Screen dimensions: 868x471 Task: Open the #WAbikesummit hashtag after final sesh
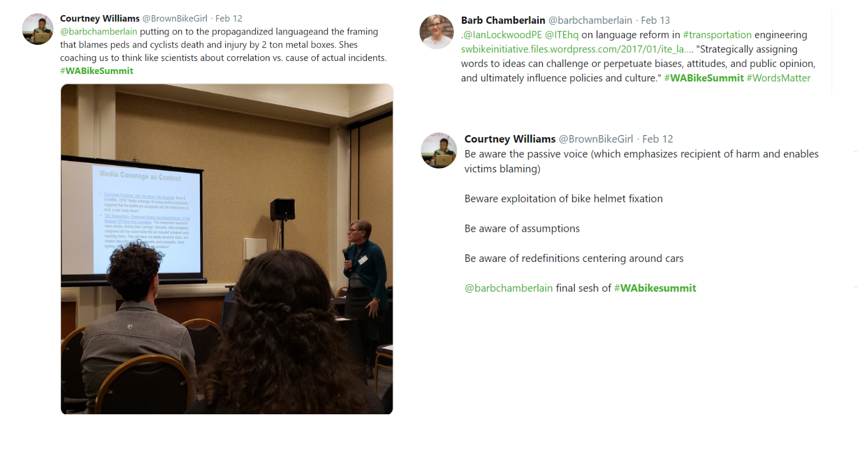tap(655, 288)
